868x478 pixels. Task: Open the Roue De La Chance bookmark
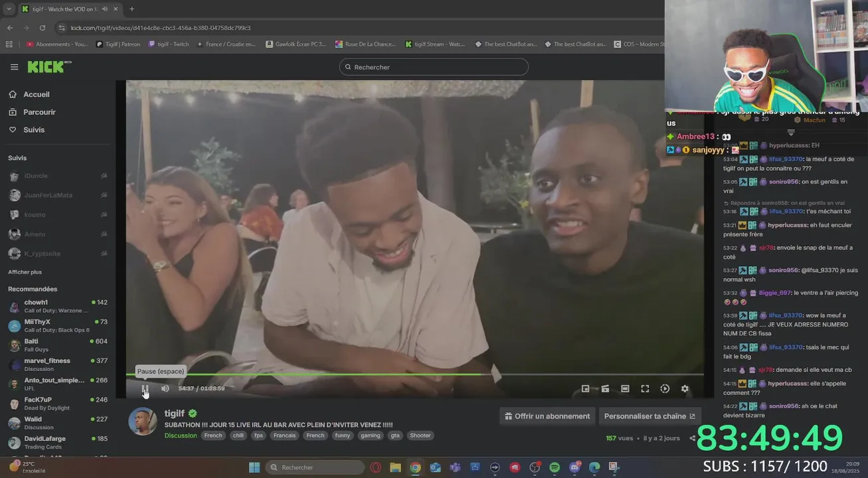click(365, 44)
